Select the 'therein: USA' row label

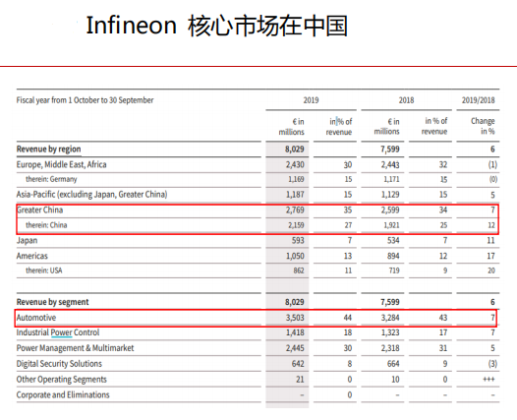click(x=44, y=270)
